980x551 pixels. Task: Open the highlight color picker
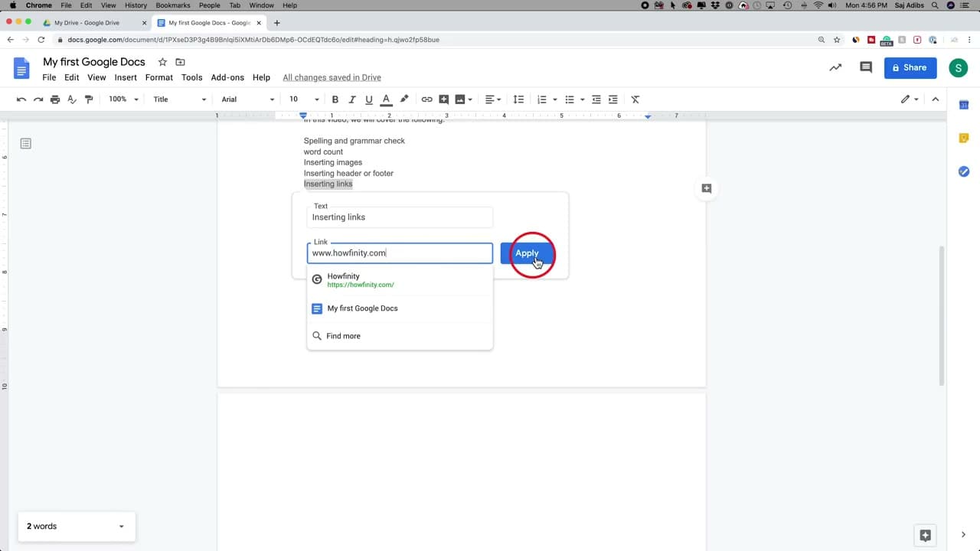click(x=404, y=99)
